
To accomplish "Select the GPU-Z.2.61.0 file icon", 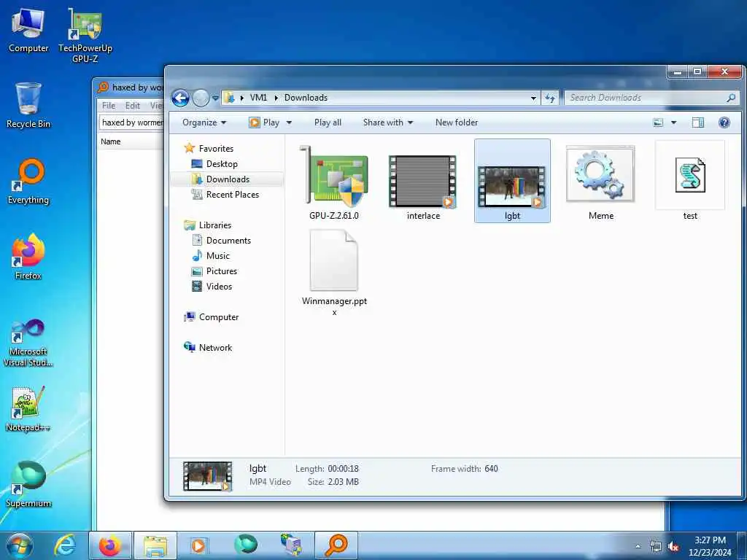I will pos(334,182).
